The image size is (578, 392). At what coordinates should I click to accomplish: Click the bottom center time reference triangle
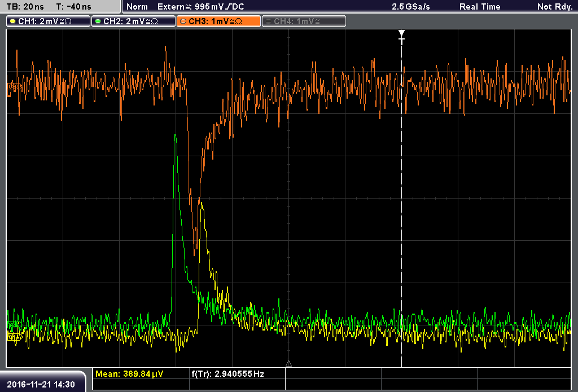click(288, 364)
